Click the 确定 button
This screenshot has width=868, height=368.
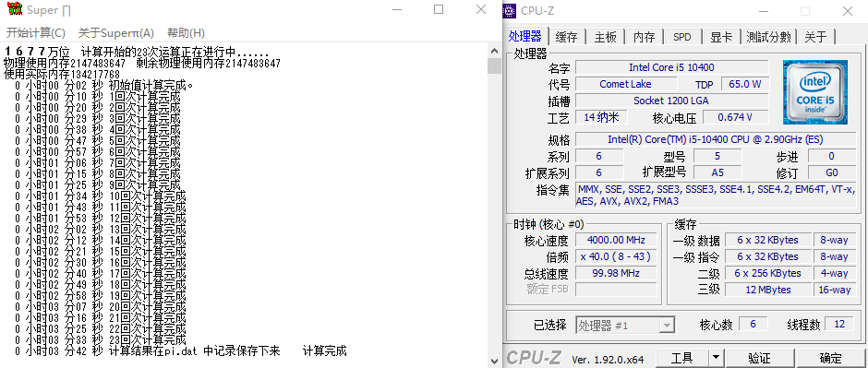pos(831,358)
